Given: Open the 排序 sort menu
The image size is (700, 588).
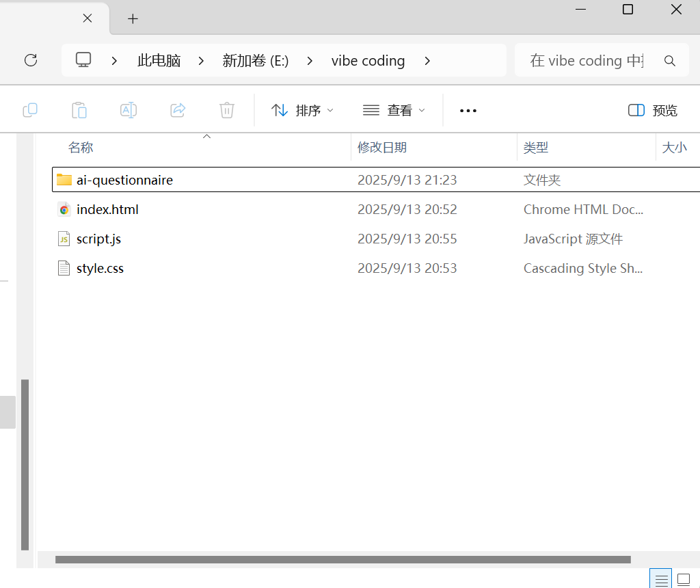Looking at the screenshot, I should pyautogui.click(x=302, y=110).
